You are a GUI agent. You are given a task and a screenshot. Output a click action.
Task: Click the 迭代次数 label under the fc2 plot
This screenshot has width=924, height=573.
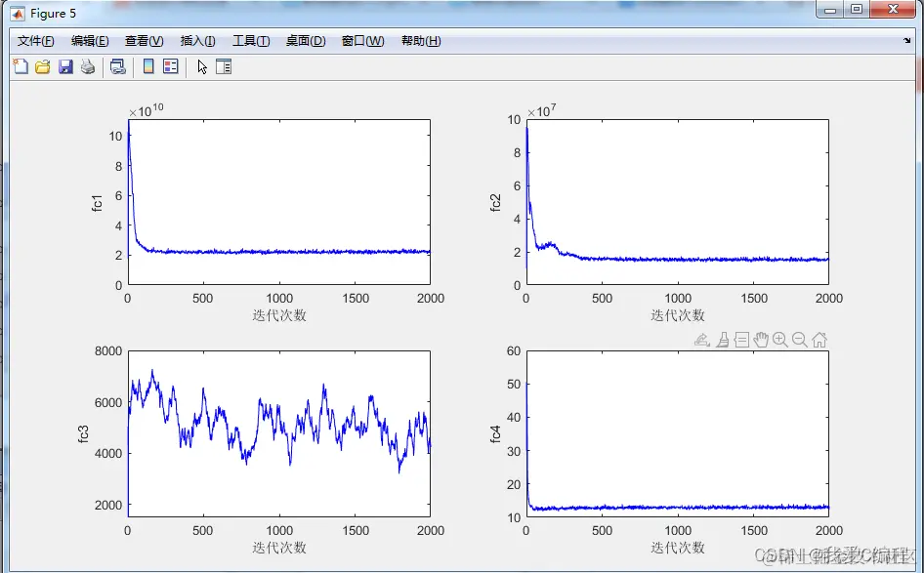click(678, 315)
